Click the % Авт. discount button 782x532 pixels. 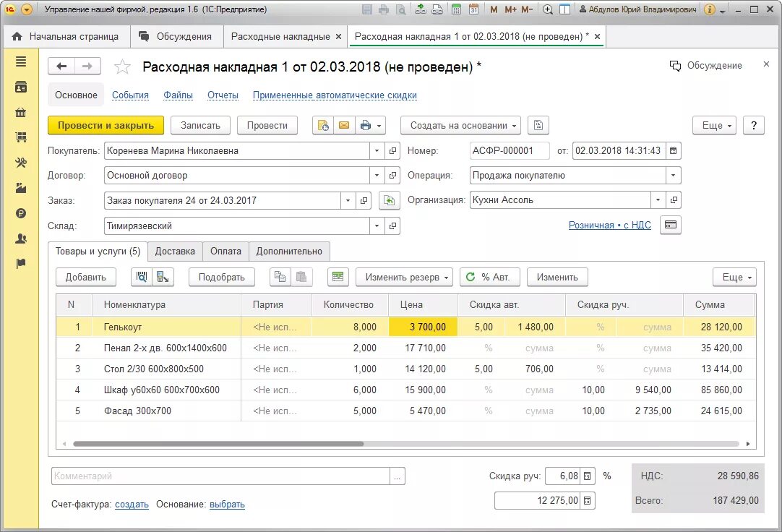(x=490, y=278)
